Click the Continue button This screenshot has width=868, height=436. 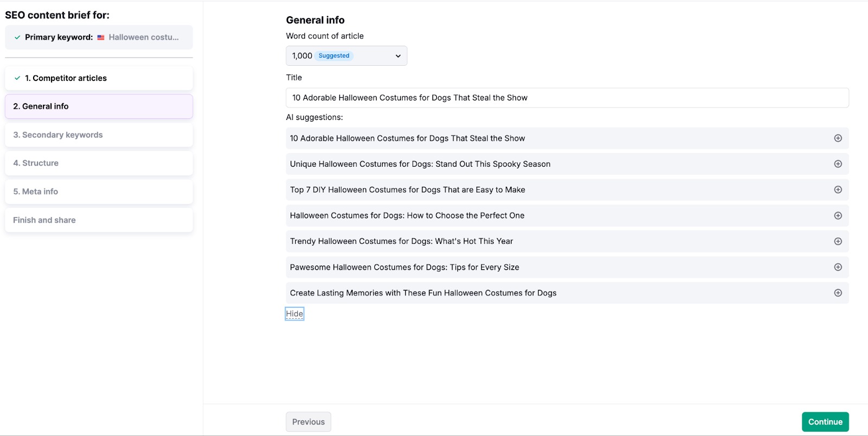(x=825, y=421)
